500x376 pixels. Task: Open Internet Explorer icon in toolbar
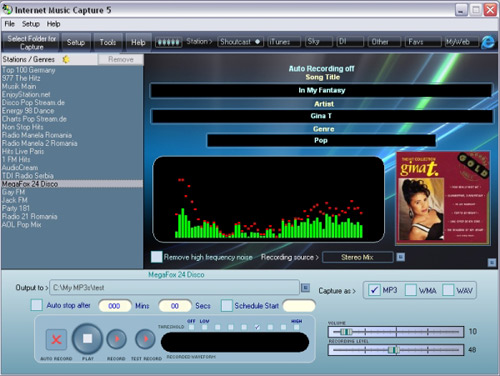[x=488, y=42]
